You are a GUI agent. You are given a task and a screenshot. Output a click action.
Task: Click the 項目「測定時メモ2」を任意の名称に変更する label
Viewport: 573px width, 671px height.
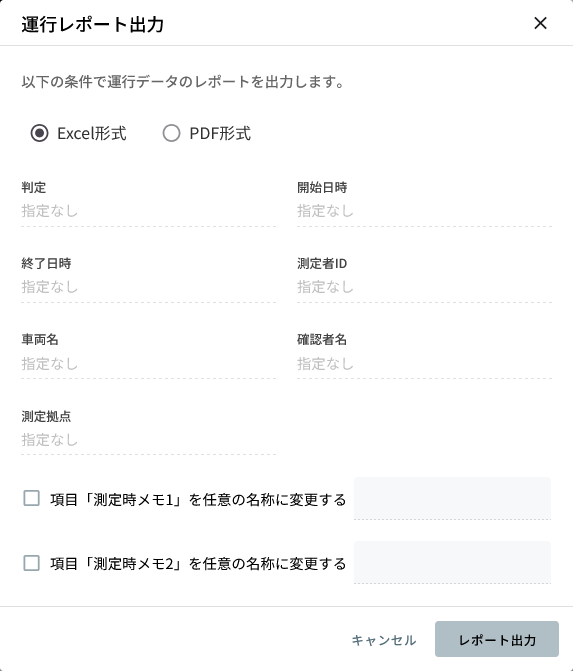[198, 564]
